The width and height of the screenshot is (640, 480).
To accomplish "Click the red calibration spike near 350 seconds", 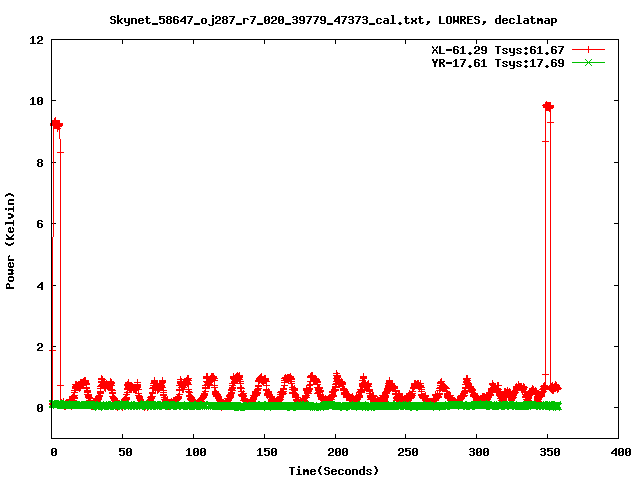I will click(548, 245).
